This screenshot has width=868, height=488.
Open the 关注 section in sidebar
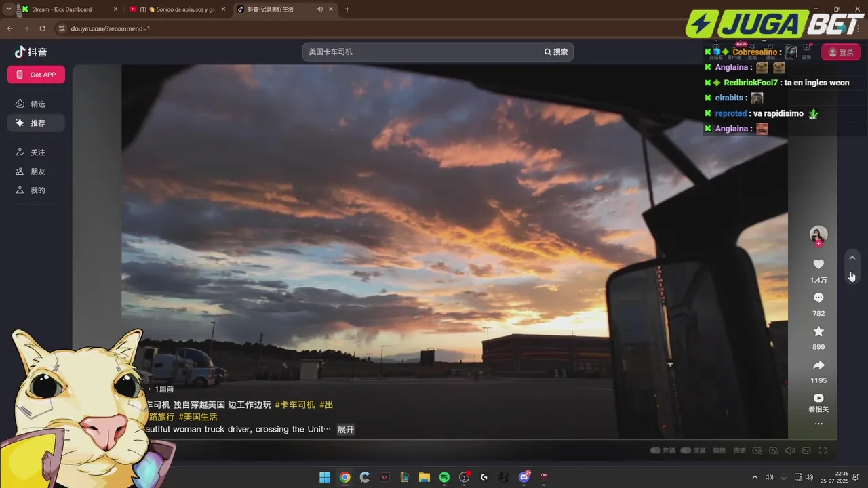[x=37, y=152]
